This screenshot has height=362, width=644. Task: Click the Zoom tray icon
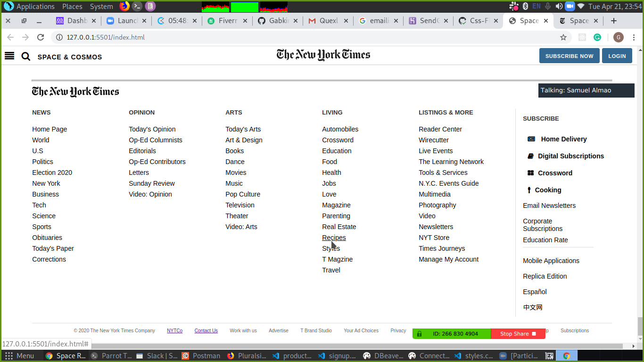(x=570, y=6)
